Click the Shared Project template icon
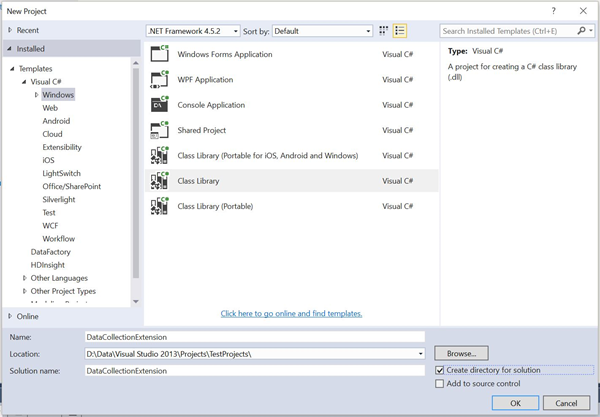 (160, 130)
